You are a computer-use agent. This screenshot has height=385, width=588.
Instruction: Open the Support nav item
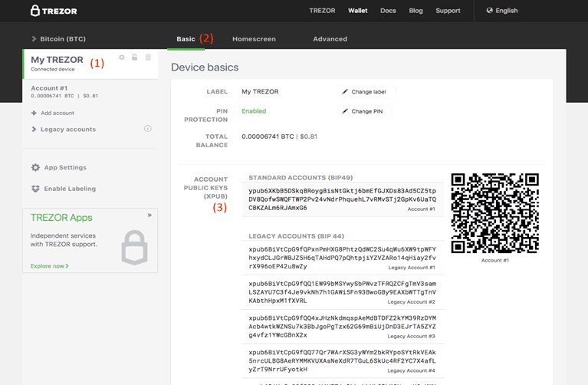point(448,11)
